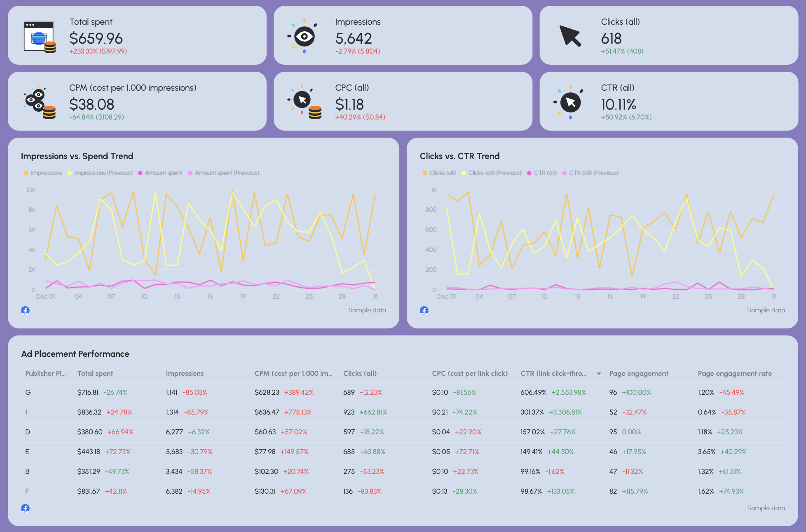The image size is (806, 532).
Task: Open the CTR column sort dropdown arrow
Action: click(x=598, y=373)
